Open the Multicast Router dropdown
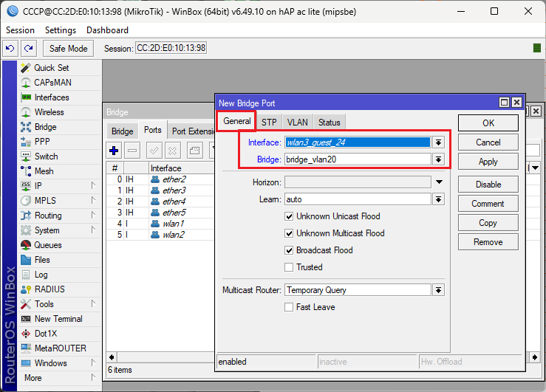Screen dimensions: 546x392 438,290
